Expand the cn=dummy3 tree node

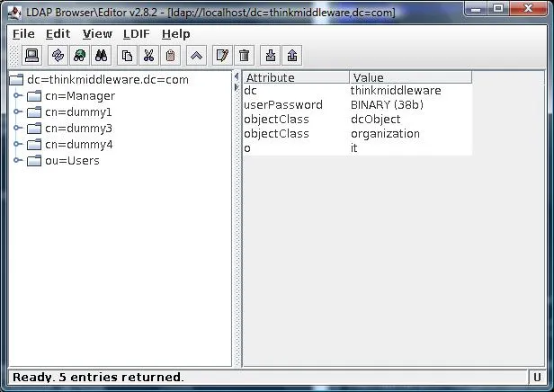(17, 128)
